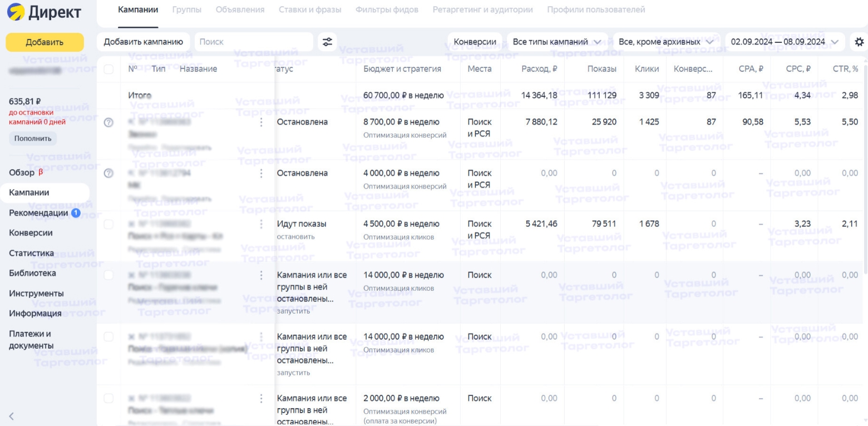Screen dimensions: 868x426
Task: Open the campaign filter sliders icon
Action: coord(327,42)
